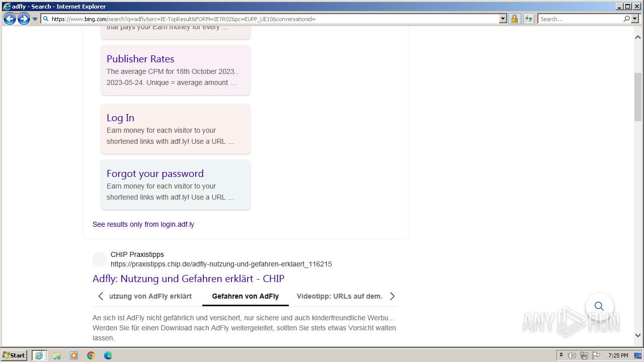Click the Show desktop strip
The width and height of the screenshot is (644, 362).
[639, 355]
